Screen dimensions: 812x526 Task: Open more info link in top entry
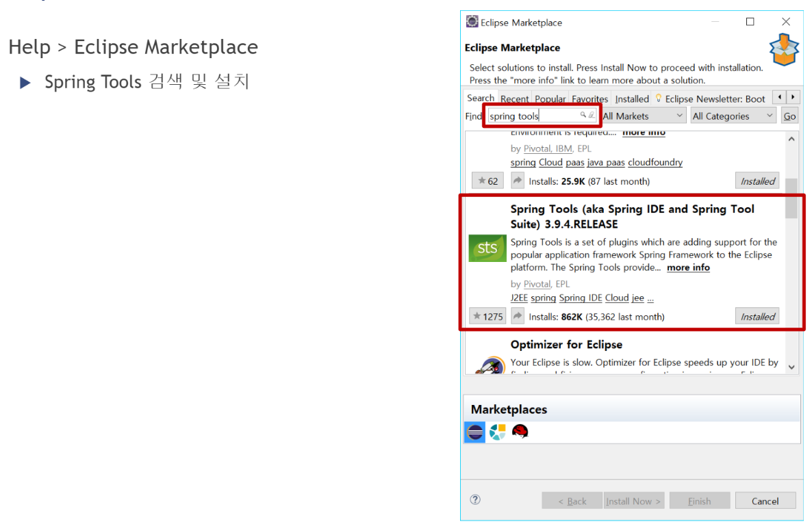[x=644, y=133]
